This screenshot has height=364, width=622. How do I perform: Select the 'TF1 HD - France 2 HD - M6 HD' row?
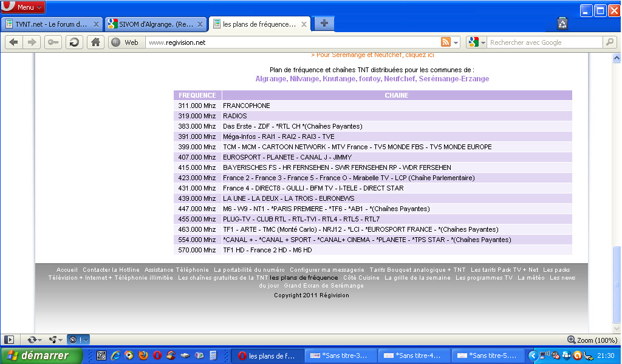pos(373,251)
